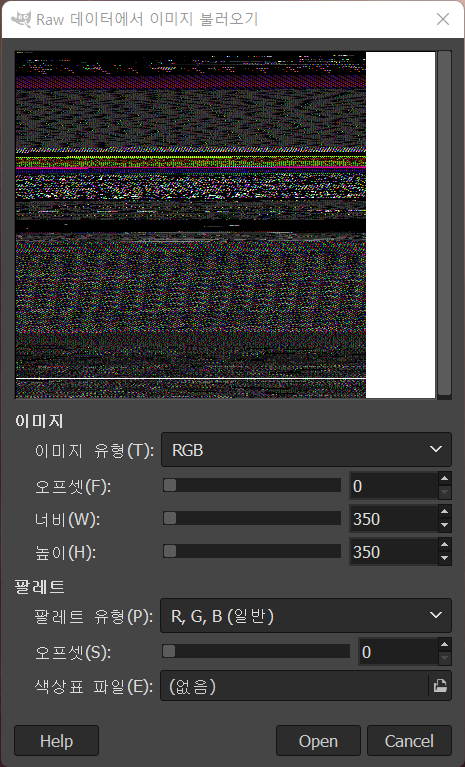Click the 오프셋(F) slider

(252, 485)
